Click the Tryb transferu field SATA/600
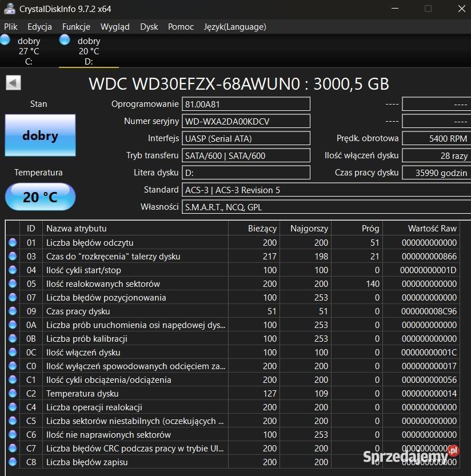Image resolution: width=471 pixels, height=476 pixels. 246,155
